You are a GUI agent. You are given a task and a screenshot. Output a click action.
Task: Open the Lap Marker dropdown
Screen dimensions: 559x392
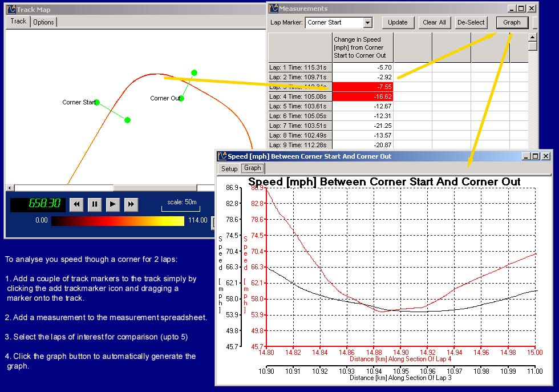click(x=367, y=23)
